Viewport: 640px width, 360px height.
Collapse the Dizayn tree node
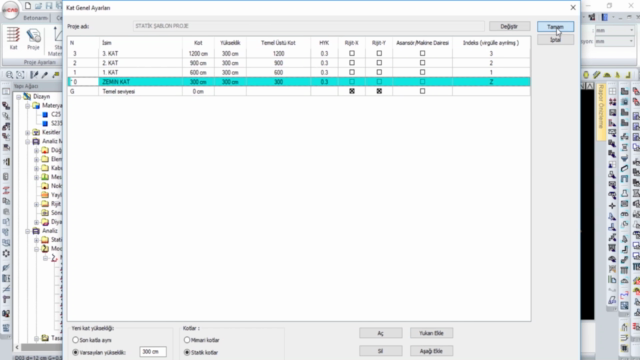point(18,97)
